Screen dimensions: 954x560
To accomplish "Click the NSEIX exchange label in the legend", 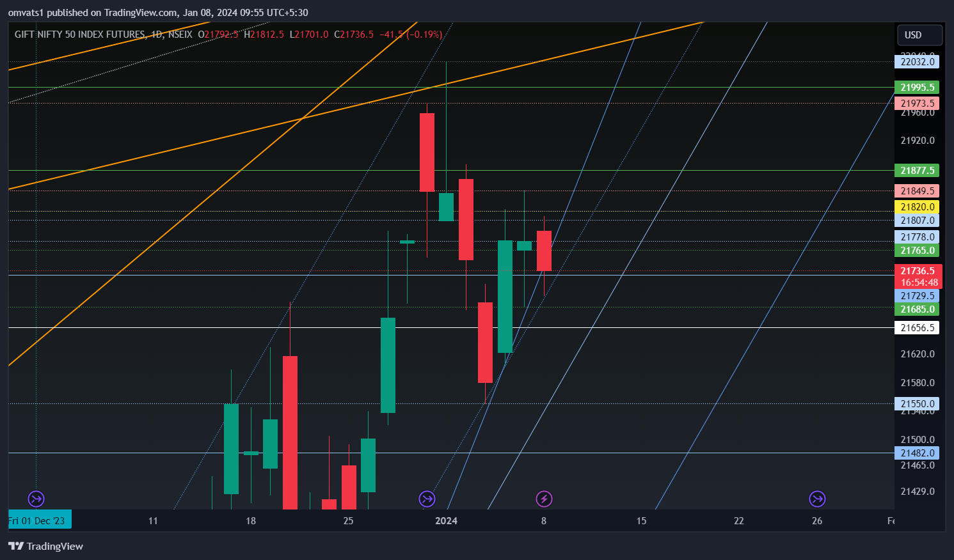I will click(180, 35).
